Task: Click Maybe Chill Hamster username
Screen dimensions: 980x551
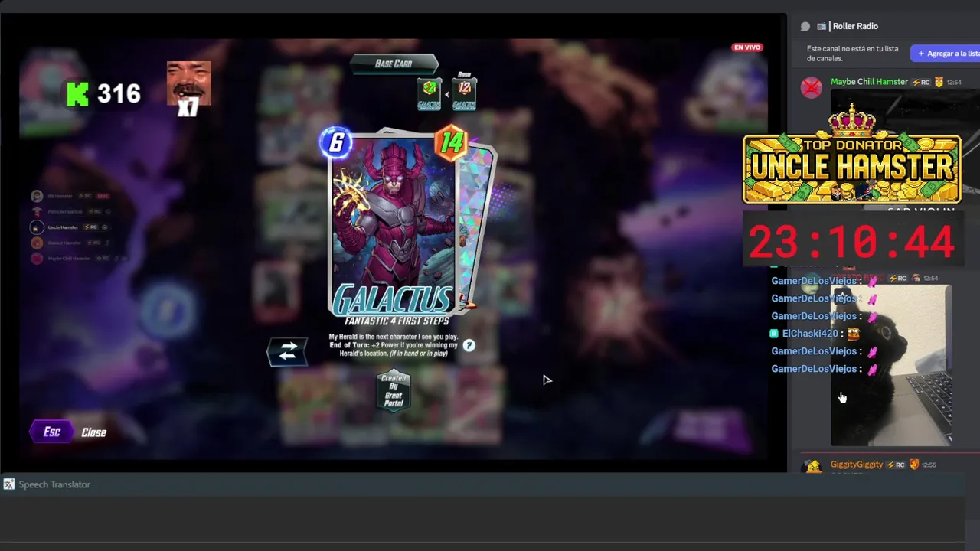Action: [x=869, y=82]
